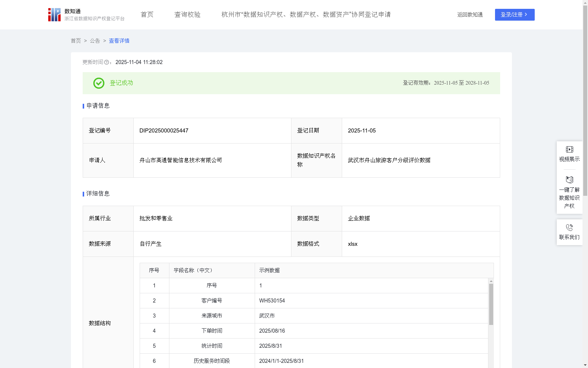Screen dimensions: 588x368
Task: Click the table scrollbar up arrow
Action: [491, 281]
